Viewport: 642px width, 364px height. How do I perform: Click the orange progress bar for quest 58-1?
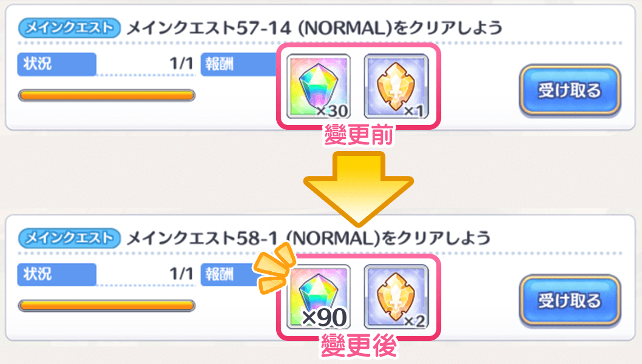(106, 305)
